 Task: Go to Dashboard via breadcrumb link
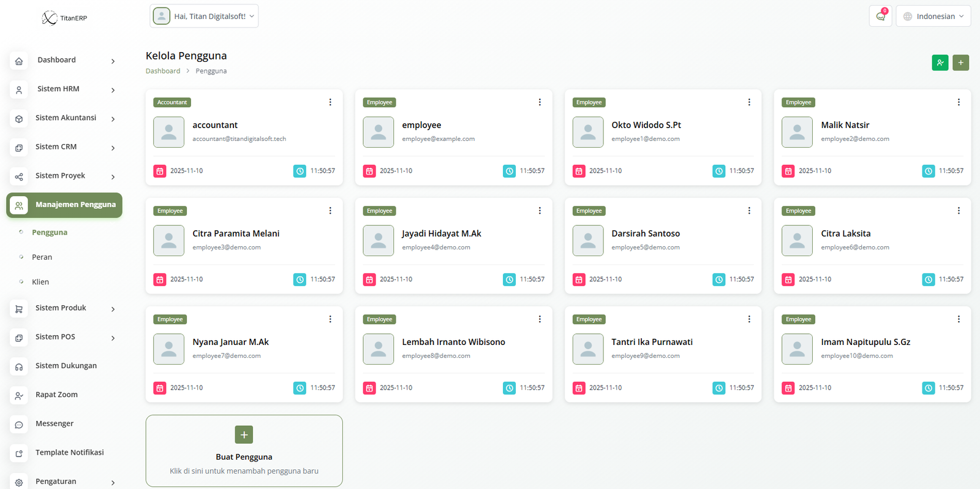click(x=163, y=71)
